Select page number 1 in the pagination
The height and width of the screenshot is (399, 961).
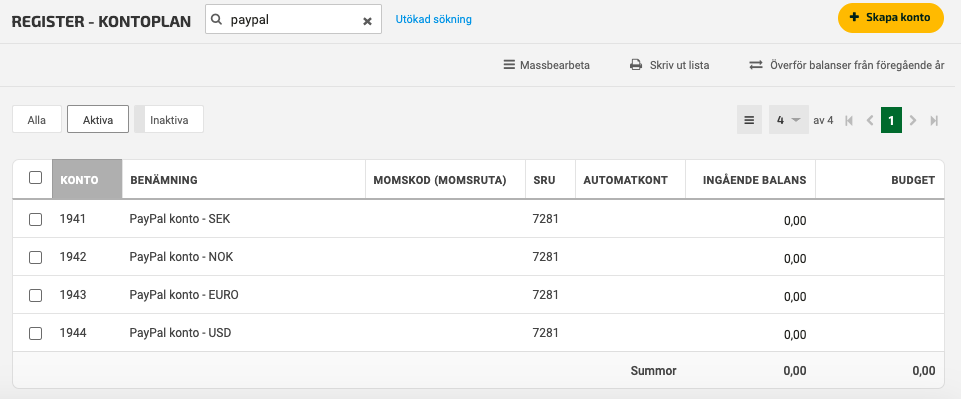click(891, 120)
